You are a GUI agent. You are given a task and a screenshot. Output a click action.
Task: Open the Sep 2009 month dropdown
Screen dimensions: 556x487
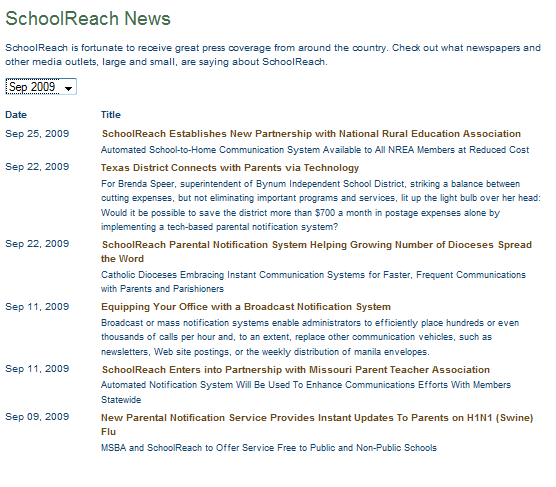pyautogui.click(x=41, y=87)
